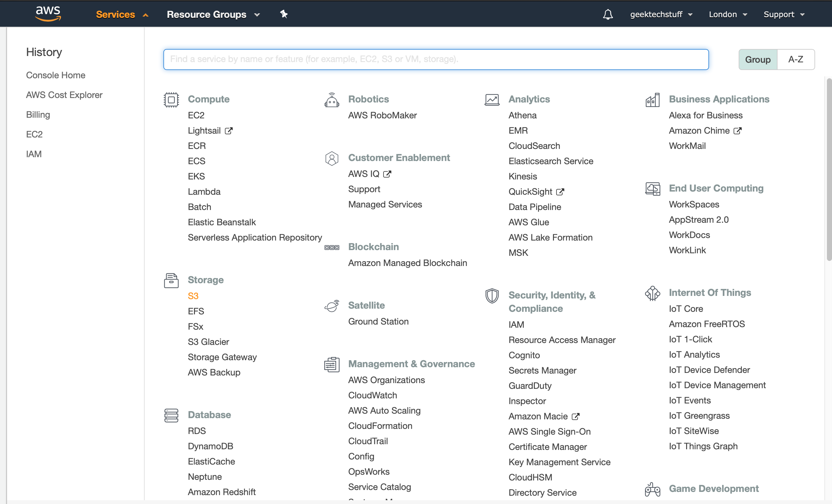Click the Security shield icon
The height and width of the screenshot is (504, 832).
[492, 296]
